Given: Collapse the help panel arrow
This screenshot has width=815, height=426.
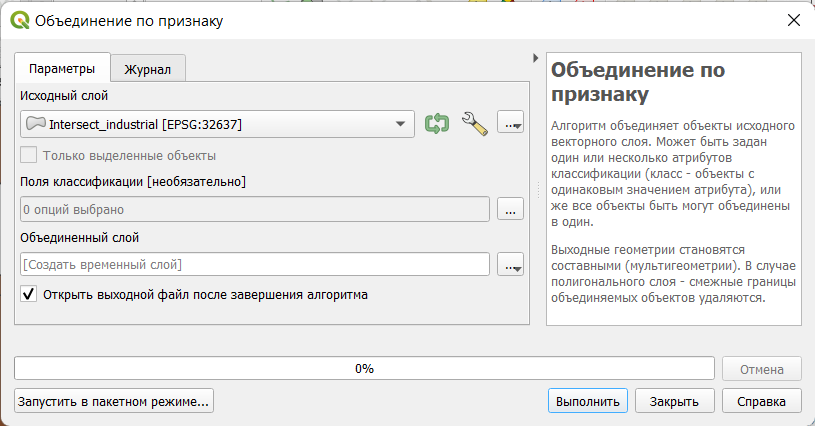Looking at the screenshot, I should [535, 58].
